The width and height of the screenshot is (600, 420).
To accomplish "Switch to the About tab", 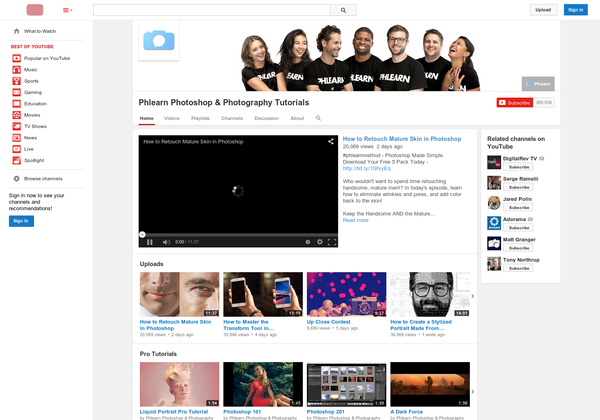I will (297, 118).
